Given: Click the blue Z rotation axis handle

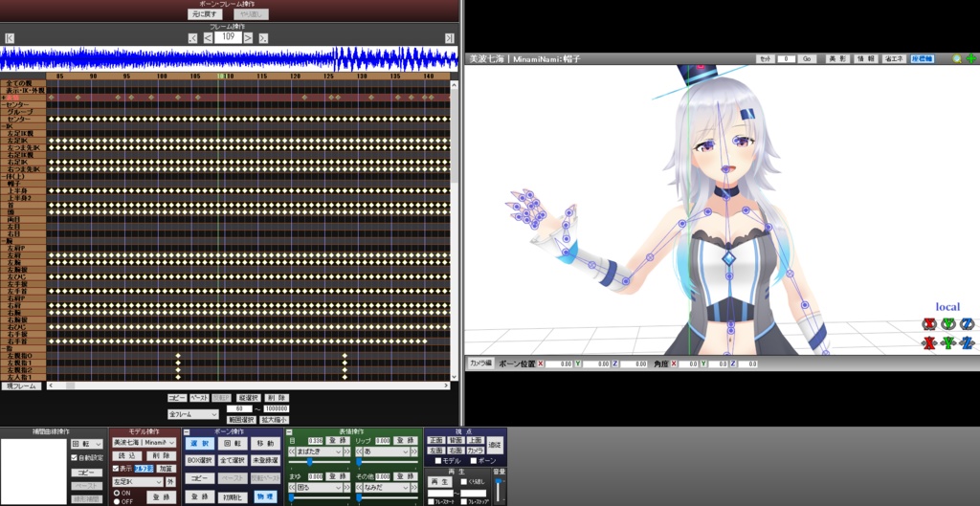Looking at the screenshot, I should [x=967, y=323].
